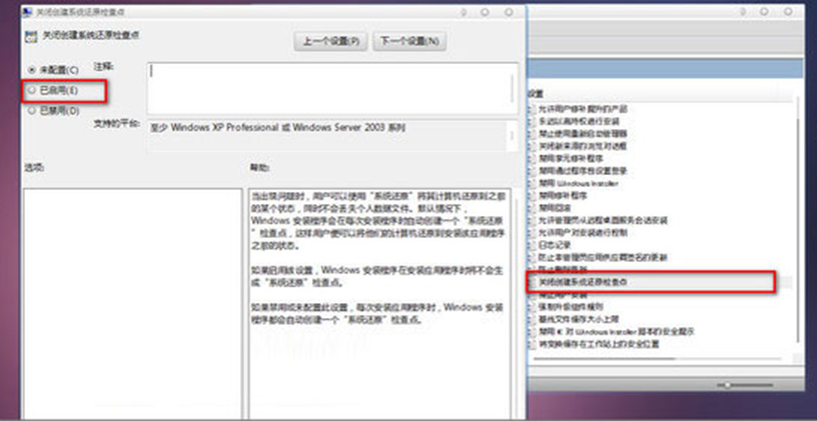Click the comment box vertical scrollbar
The height and width of the screenshot is (421, 817).
513,88
